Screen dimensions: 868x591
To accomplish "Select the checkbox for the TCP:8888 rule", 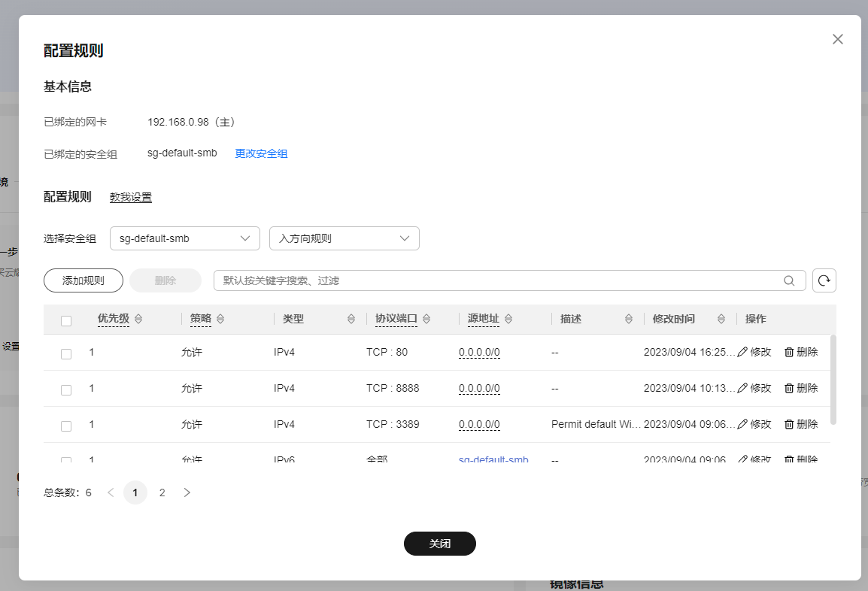I will [x=65, y=389].
